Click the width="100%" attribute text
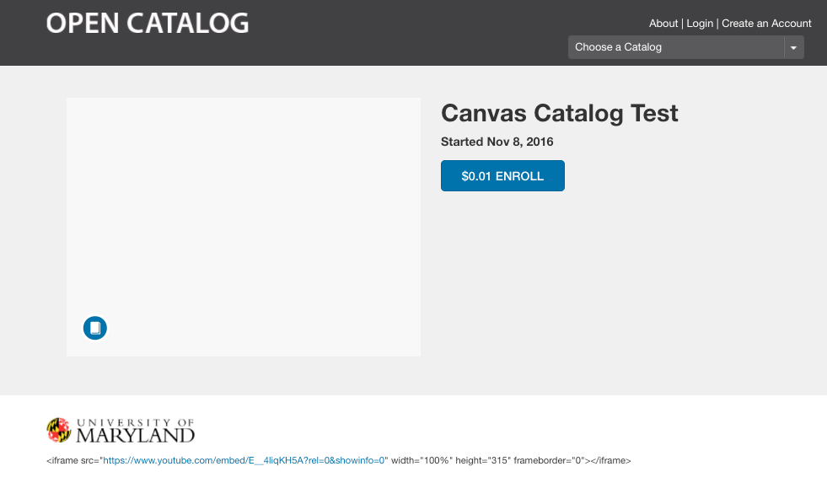Image resolution: width=827 pixels, height=504 pixels. pyautogui.click(x=422, y=461)
